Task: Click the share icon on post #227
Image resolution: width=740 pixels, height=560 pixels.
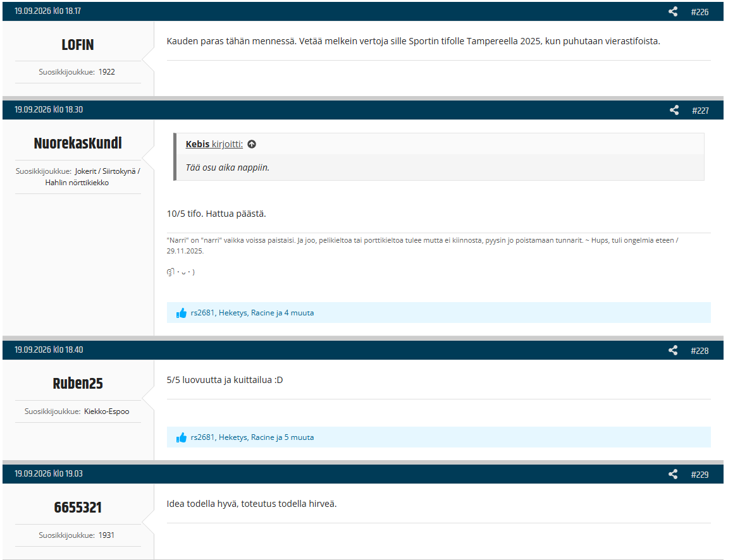Action: click(674, 110)
